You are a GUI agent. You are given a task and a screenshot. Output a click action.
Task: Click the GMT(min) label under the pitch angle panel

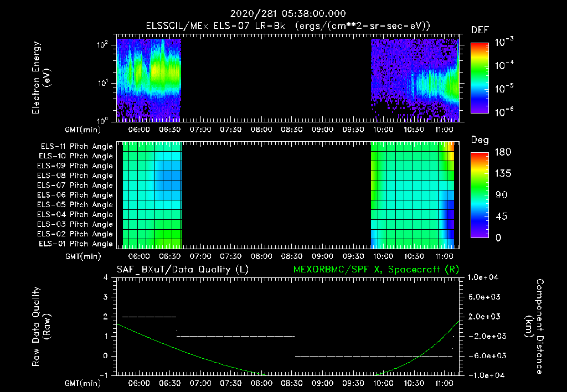[x=83, y=257]
